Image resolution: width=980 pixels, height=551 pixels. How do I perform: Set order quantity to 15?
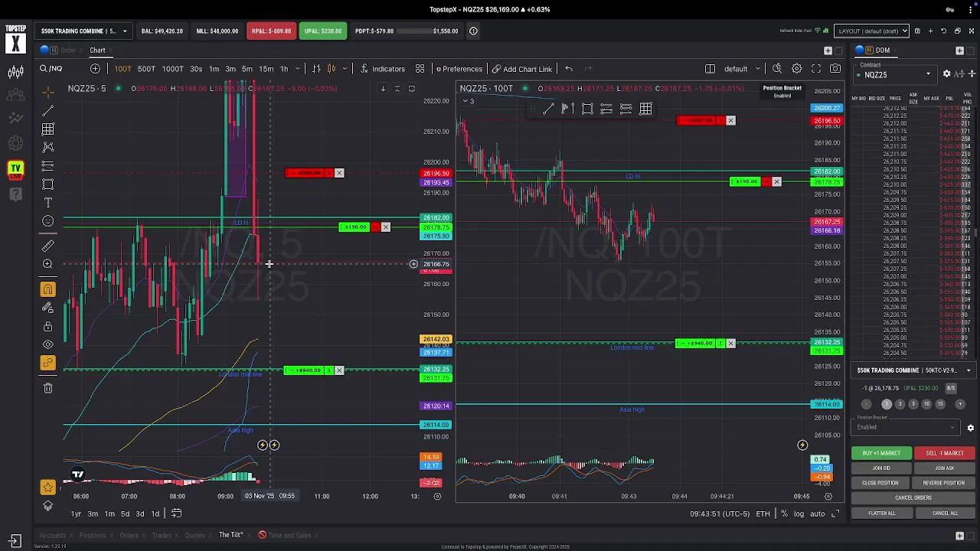coord(940,404)
